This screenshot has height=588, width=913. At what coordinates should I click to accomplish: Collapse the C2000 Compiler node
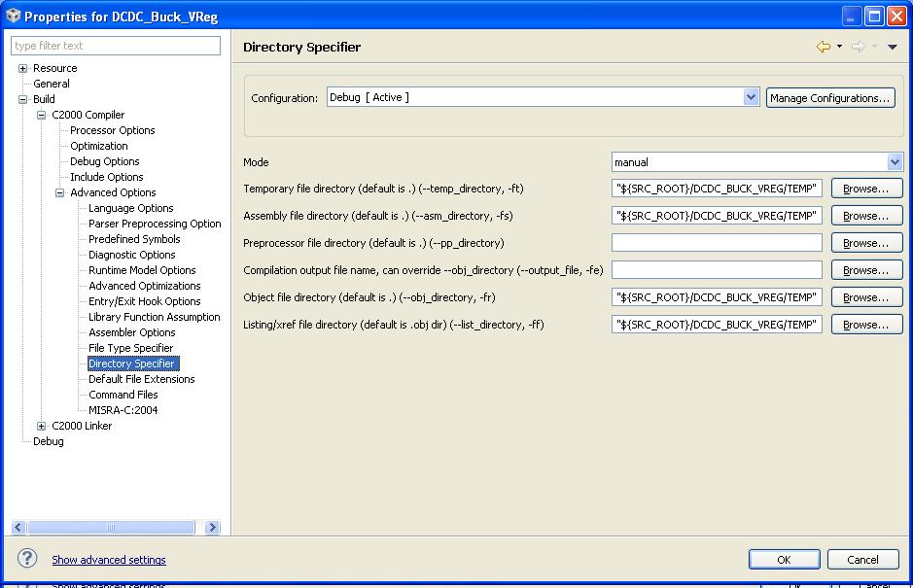(42, 116)
